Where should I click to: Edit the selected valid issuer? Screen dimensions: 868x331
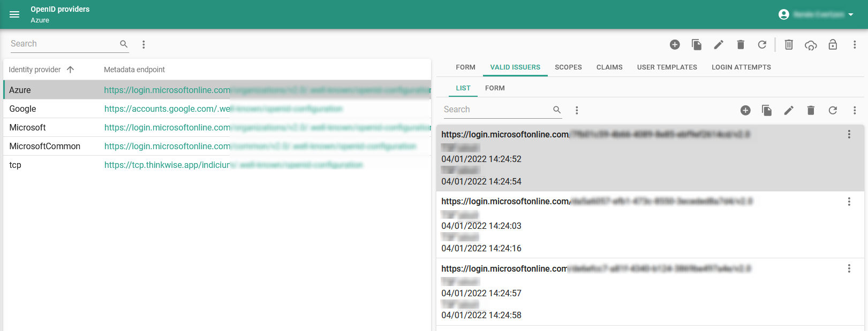[789, 110]
